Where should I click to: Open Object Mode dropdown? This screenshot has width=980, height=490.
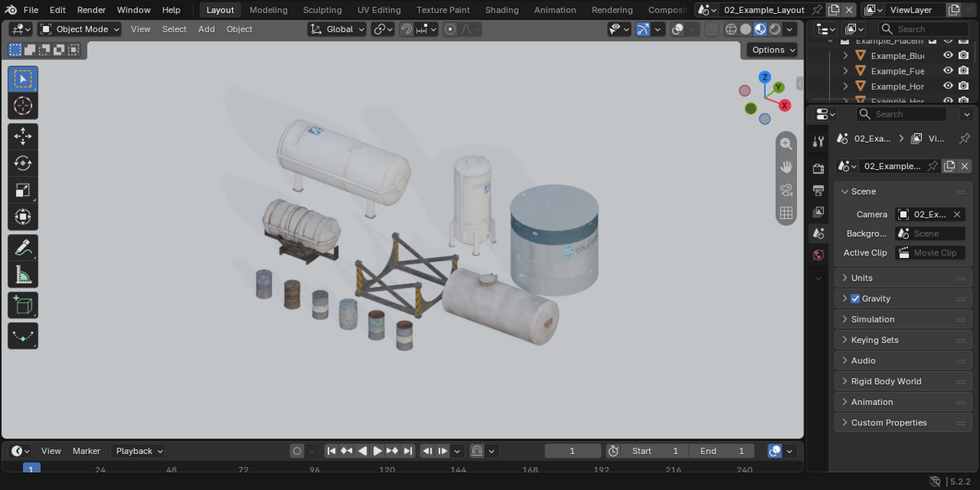pos(79,29)
